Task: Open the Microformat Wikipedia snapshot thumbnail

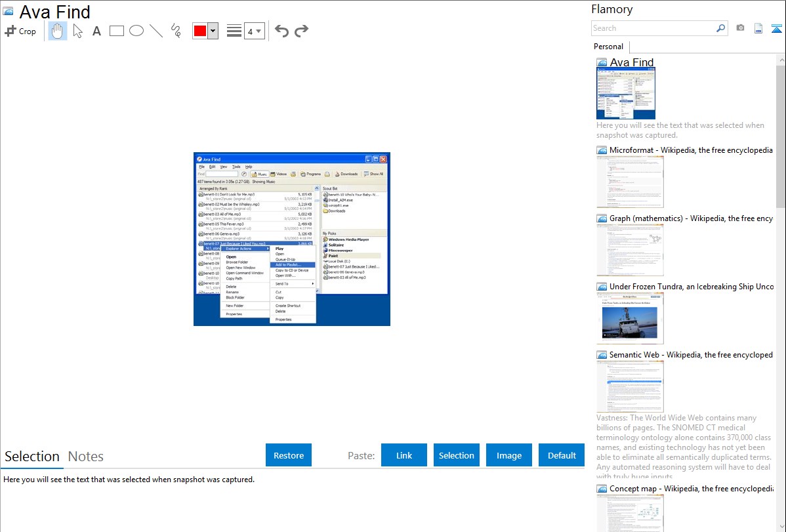Action: [x=630, y=182]
